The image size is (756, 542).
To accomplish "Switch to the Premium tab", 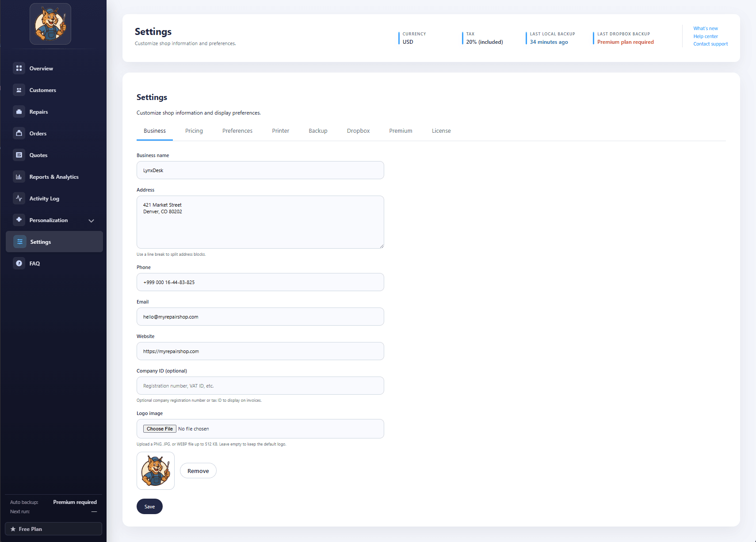I will (400, 131).
